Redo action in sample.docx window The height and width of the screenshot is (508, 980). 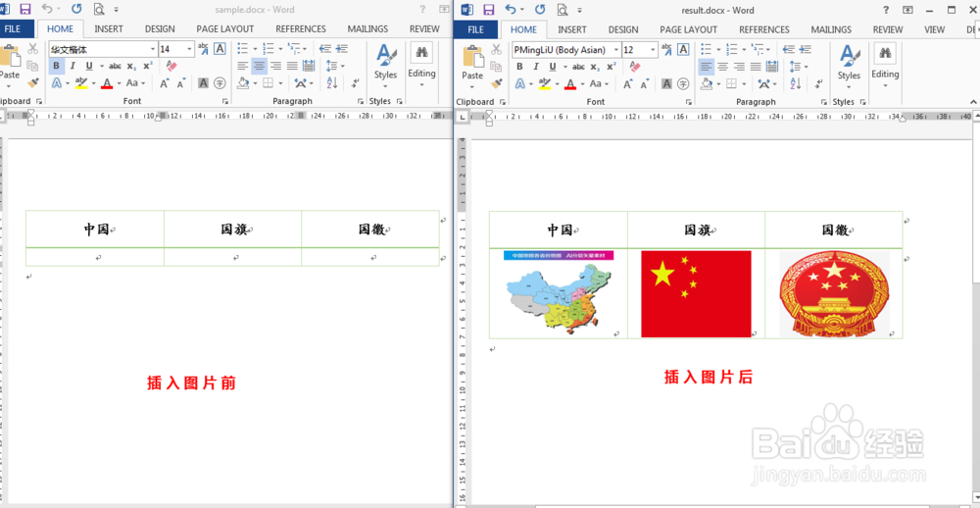click(x=76, y=10)
